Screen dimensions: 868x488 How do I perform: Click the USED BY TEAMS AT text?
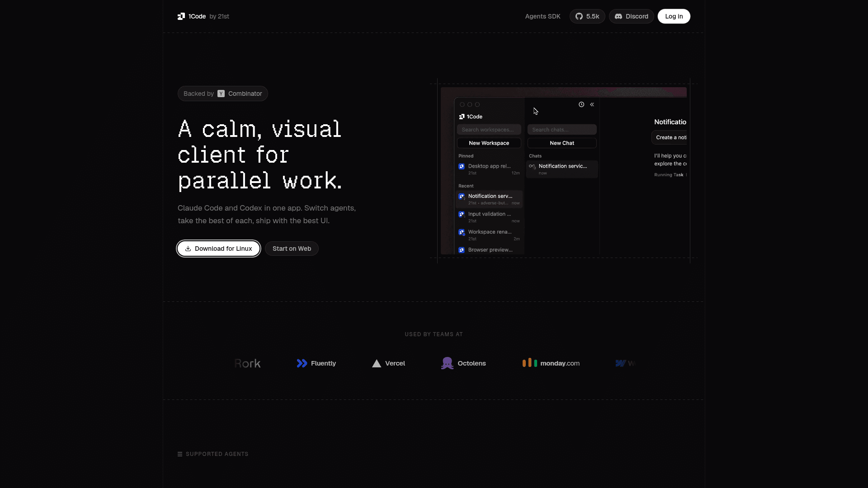(434, 334)
